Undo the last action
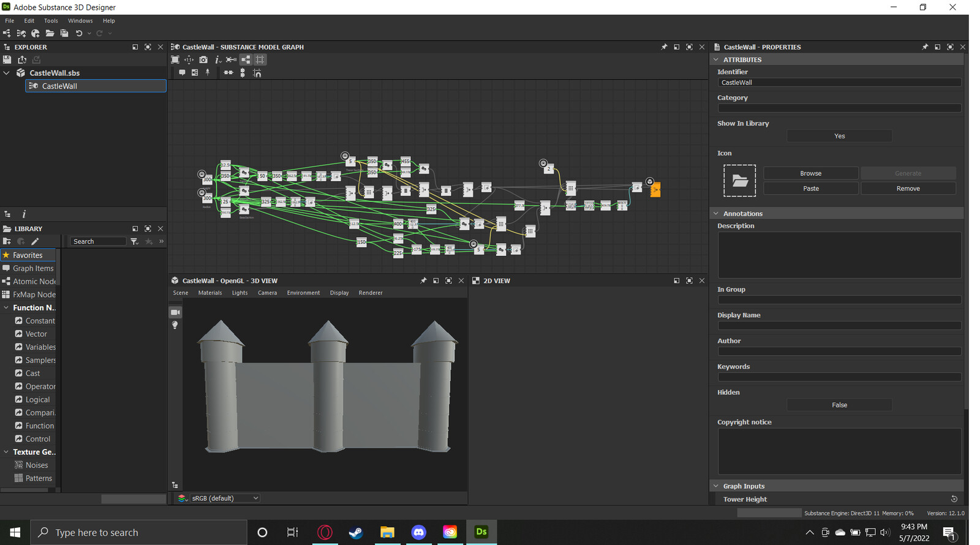 point(79,33)
